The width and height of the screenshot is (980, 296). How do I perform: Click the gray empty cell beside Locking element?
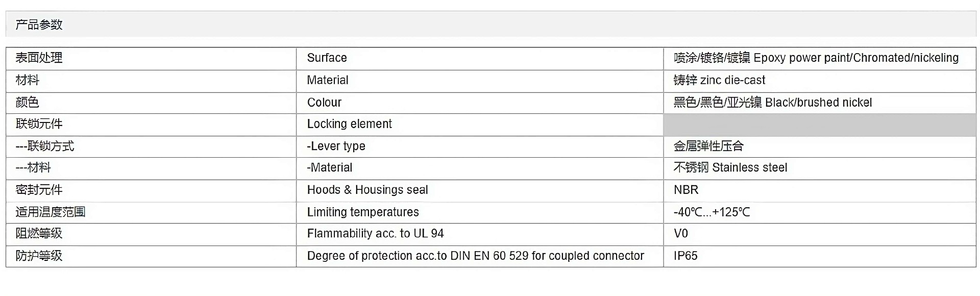[820, 125]
